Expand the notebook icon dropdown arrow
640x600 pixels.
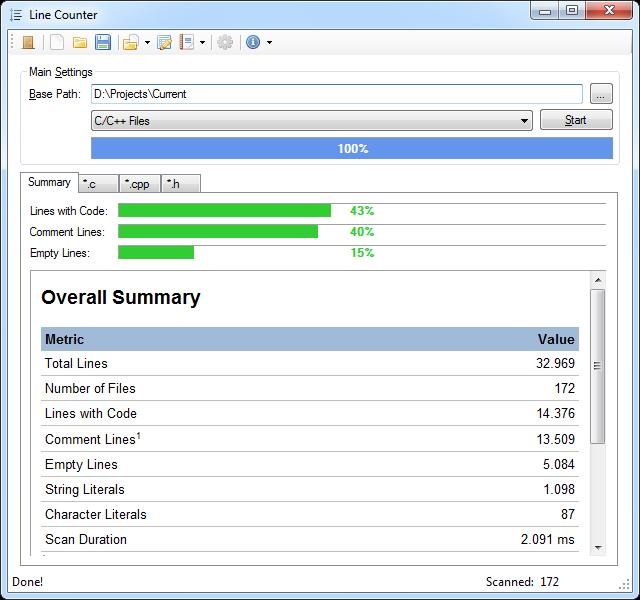203,43
